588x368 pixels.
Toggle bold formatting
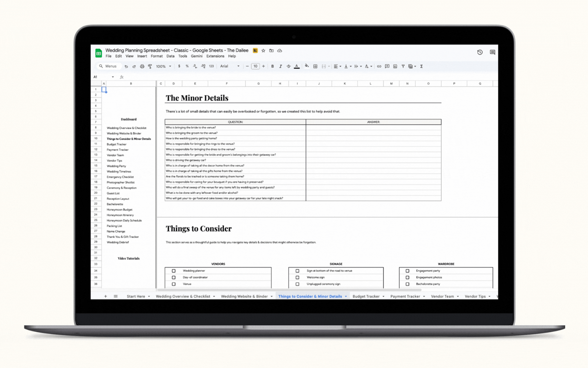tap(272, 66)
